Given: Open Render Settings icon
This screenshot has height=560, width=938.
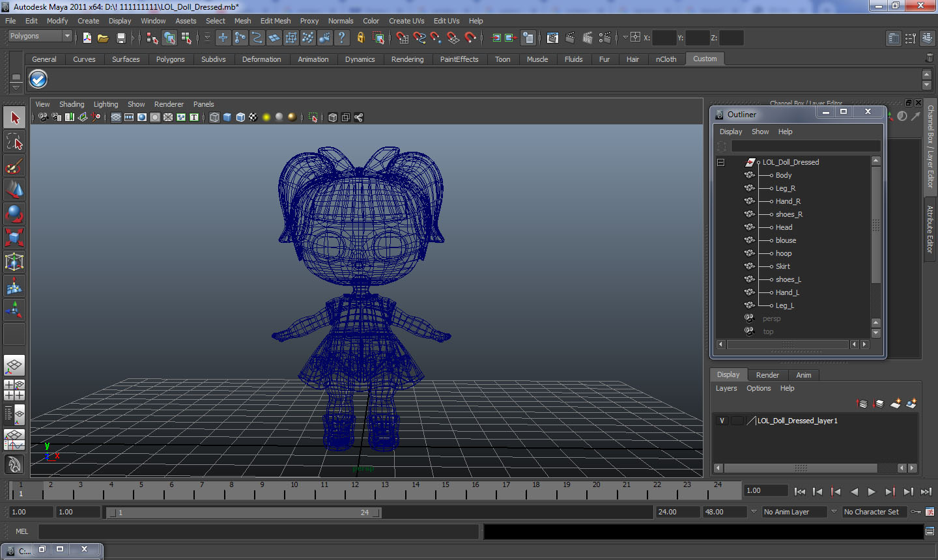Looking at the screenshot, I should [604, 38].
